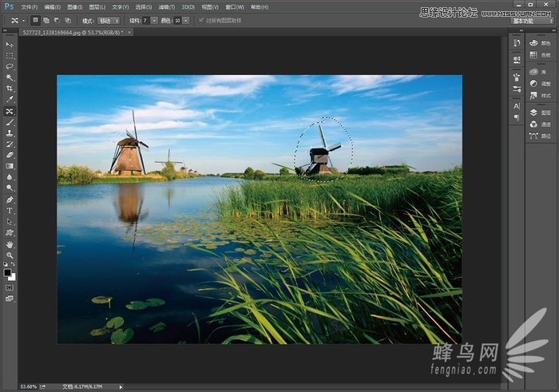
Task: Open the 图层 Layers panel
Action: tap(540, 113)
